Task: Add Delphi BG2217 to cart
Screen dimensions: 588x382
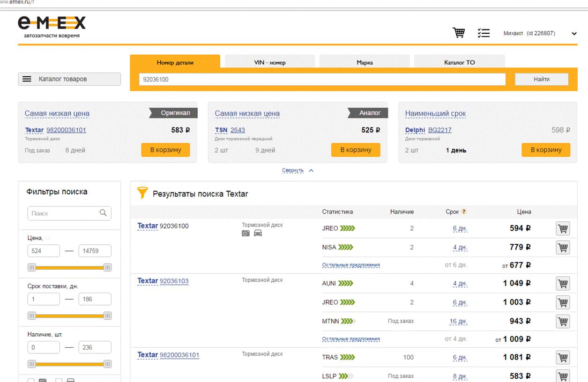Action: [x=546, y=150]
